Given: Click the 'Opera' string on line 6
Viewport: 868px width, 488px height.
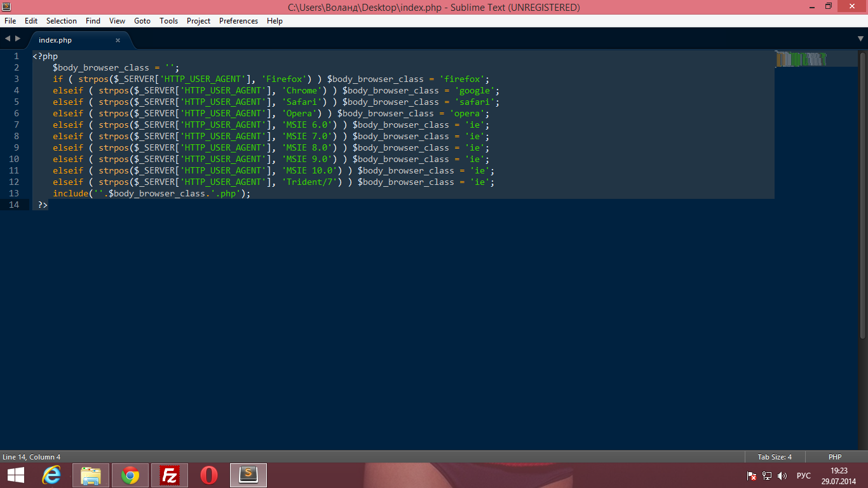Looking at the screenshot, I should [x=299, y=113].
